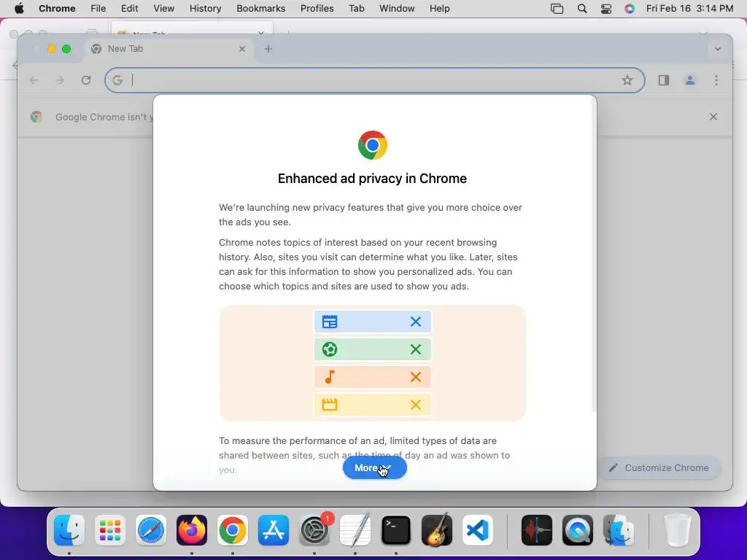Screen dimensions: 747x560
Task: Open Terminal from the Dock
Action: click(x=396, y=530)
